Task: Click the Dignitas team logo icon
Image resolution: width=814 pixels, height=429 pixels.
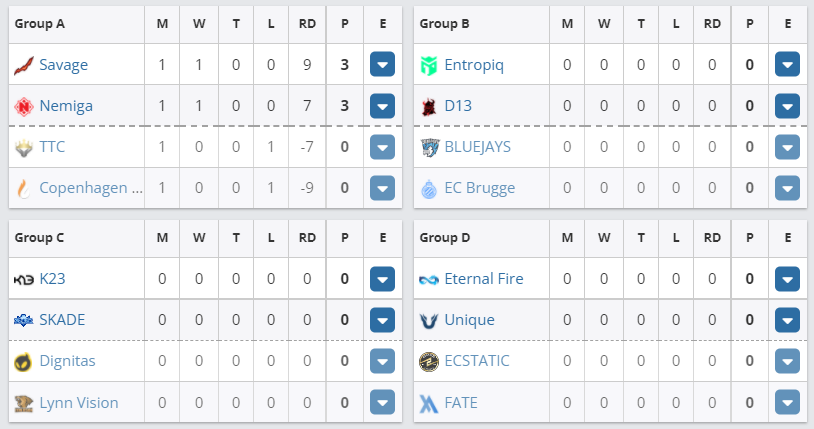Action: tap(24, 361)
